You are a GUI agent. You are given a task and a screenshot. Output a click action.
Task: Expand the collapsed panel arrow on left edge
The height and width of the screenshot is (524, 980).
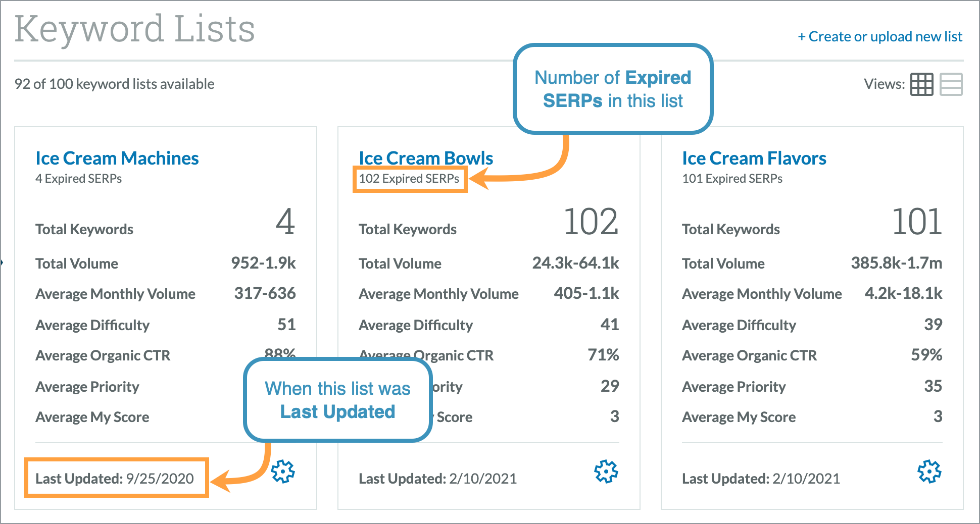[x=3, y=262]
